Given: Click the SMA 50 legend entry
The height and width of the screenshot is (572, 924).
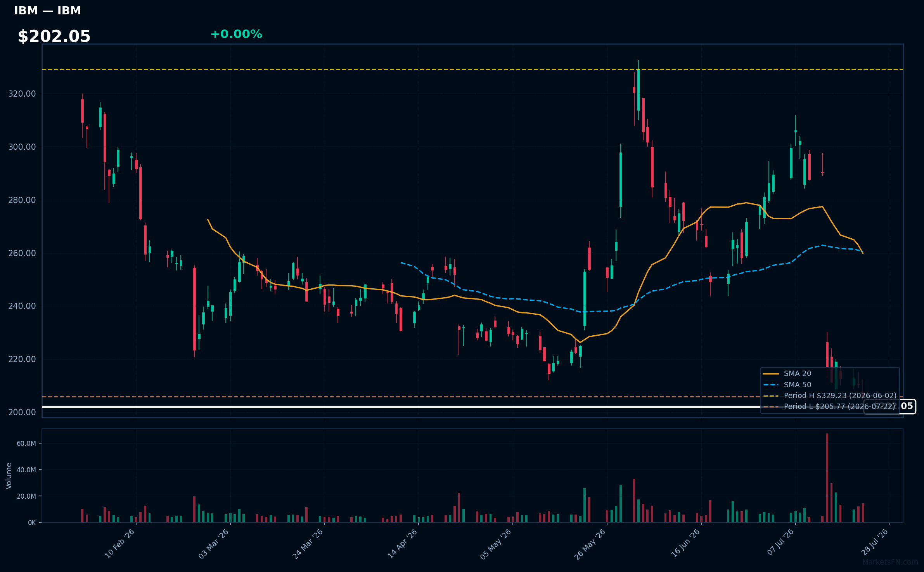Looking at the screenshot, I should 787,385.
